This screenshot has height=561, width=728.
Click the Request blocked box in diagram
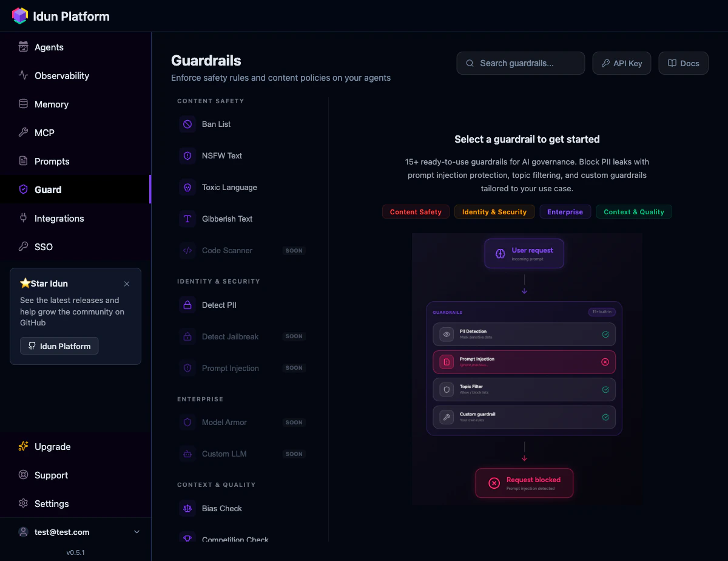(524, 483)
